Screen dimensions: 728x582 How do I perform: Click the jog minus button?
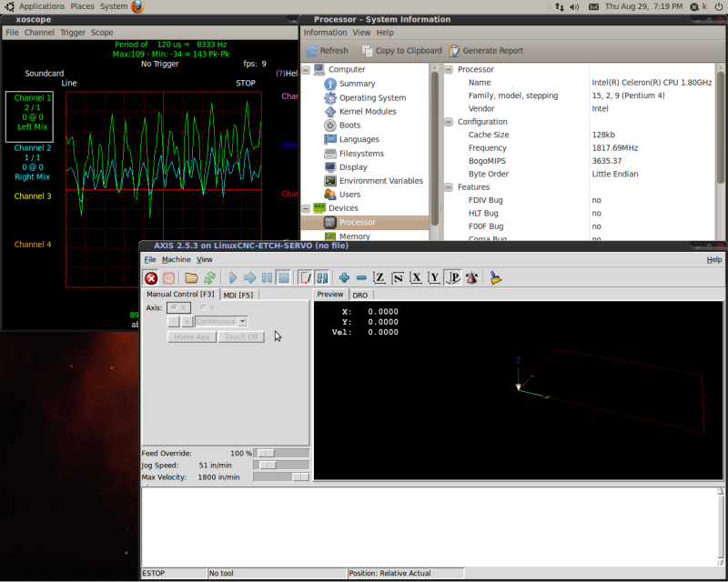coord(173,322)
